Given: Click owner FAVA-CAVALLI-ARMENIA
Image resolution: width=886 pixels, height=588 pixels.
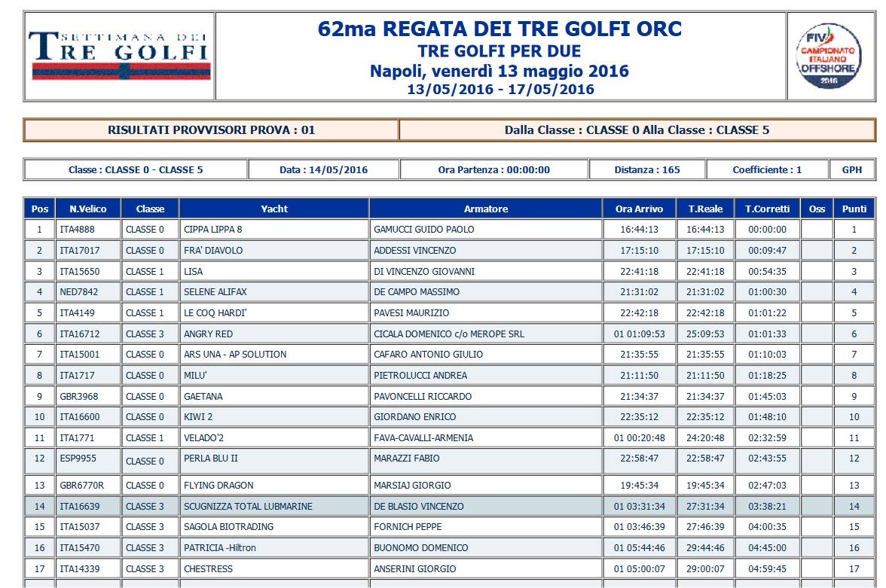Looking at the screenshot, I should coord(423,437).
